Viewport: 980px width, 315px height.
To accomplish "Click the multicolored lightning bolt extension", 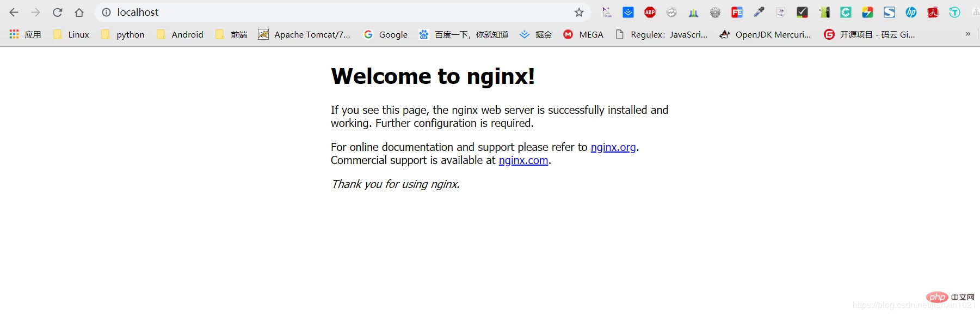I will pos(868,13).
